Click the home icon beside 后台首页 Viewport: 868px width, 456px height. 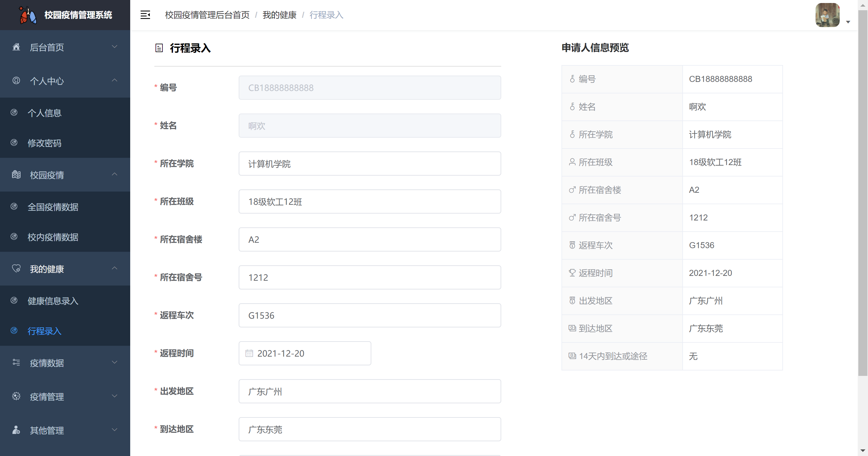click(x=16, y=47)
